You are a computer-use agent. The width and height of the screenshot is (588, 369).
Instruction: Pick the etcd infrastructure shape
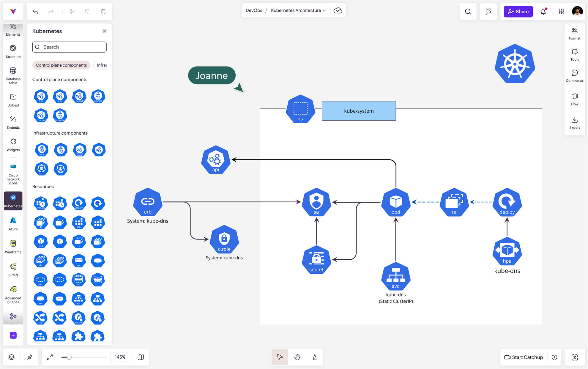tap(42, 169)
